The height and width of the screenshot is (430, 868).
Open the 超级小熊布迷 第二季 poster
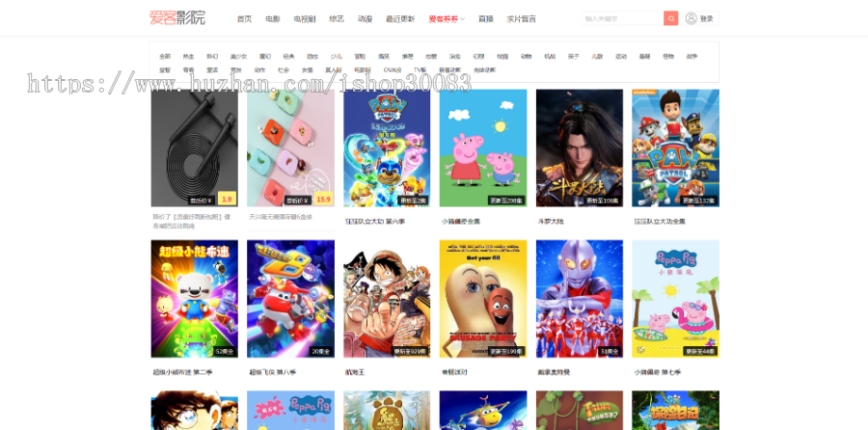(x=194, y=299)
